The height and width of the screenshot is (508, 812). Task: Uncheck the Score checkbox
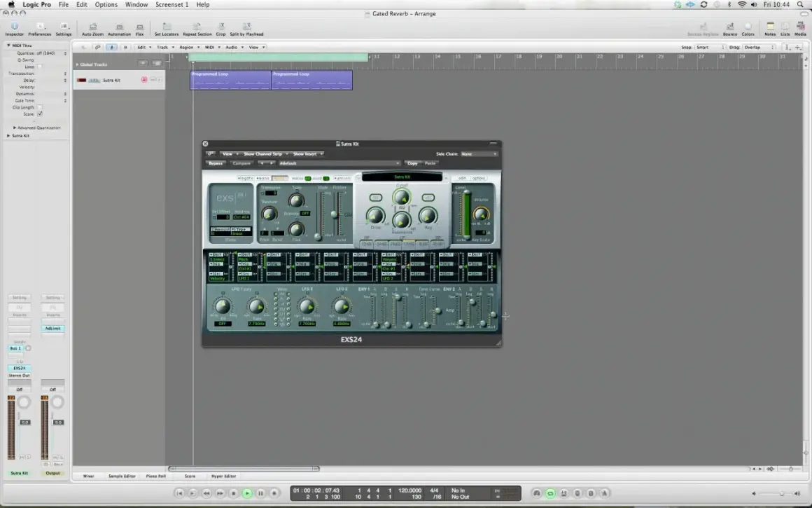click(40, 114)
